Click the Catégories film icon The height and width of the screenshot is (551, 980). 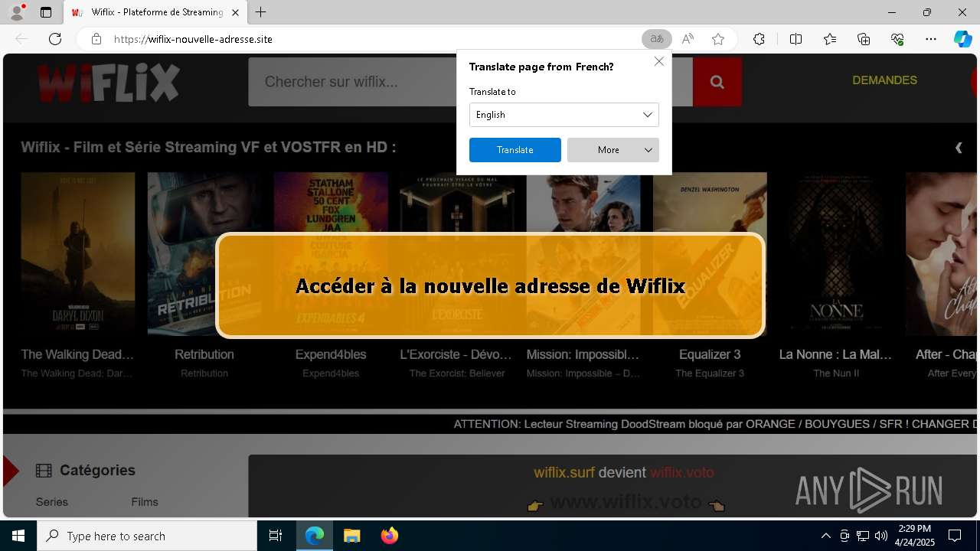click(x=44, y=471)
